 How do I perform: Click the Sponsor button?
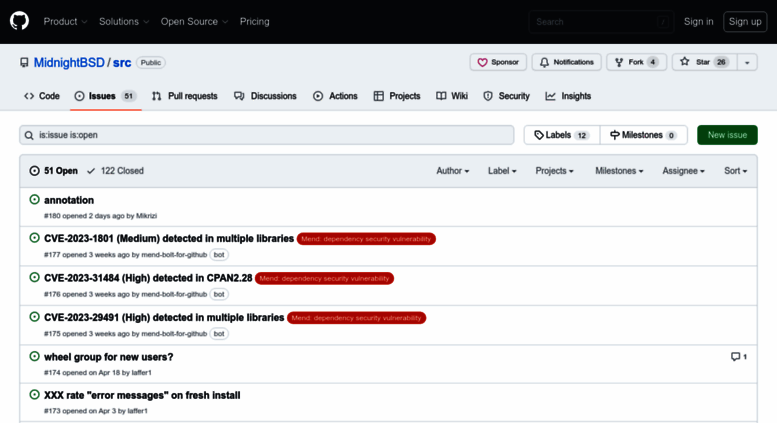click(x=498, y=62)
